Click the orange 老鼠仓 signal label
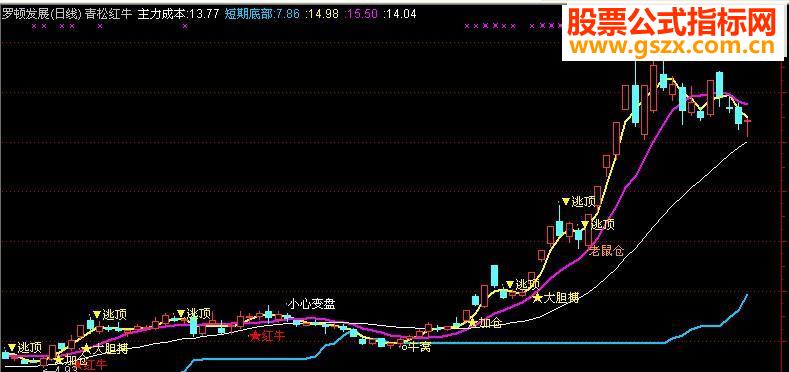The height and width of the screenshot is (372, 789). [606, 251]
